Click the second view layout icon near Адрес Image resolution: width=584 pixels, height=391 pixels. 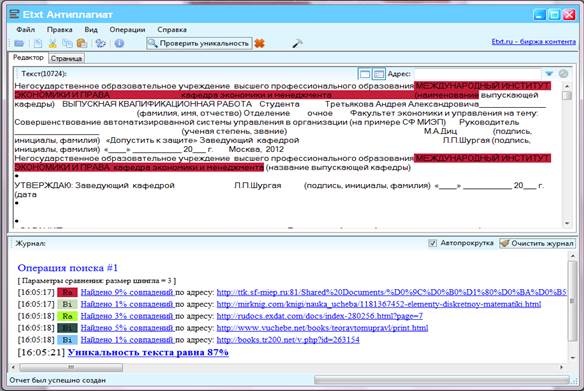pyautogui.click(x=379, y=74)
